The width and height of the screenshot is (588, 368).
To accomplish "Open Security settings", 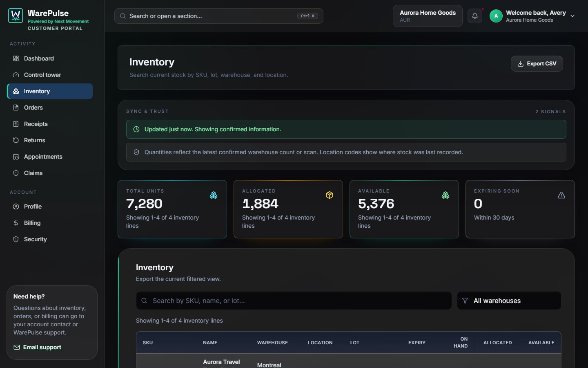I will (x=50, y=239).
